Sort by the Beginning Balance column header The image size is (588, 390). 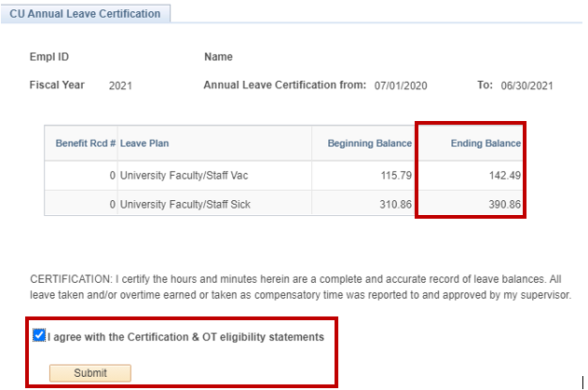coord(370,143)
